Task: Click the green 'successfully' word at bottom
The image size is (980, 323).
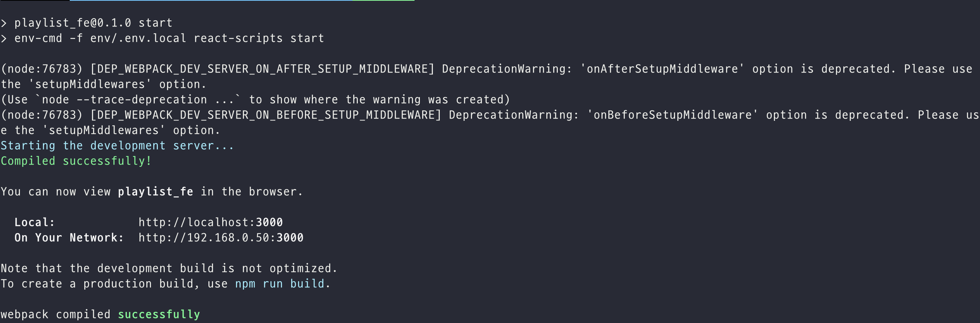Action: pyautogui.click(x=159, y=315)
